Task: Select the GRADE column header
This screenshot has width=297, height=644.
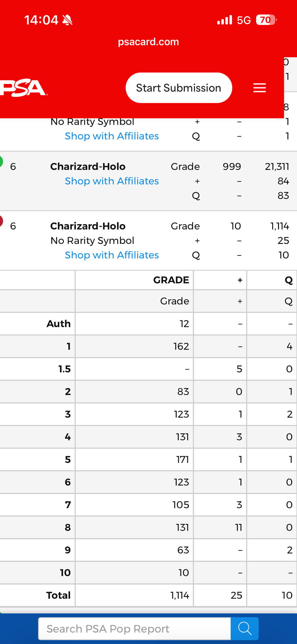Action: click(x=171, y=280)
